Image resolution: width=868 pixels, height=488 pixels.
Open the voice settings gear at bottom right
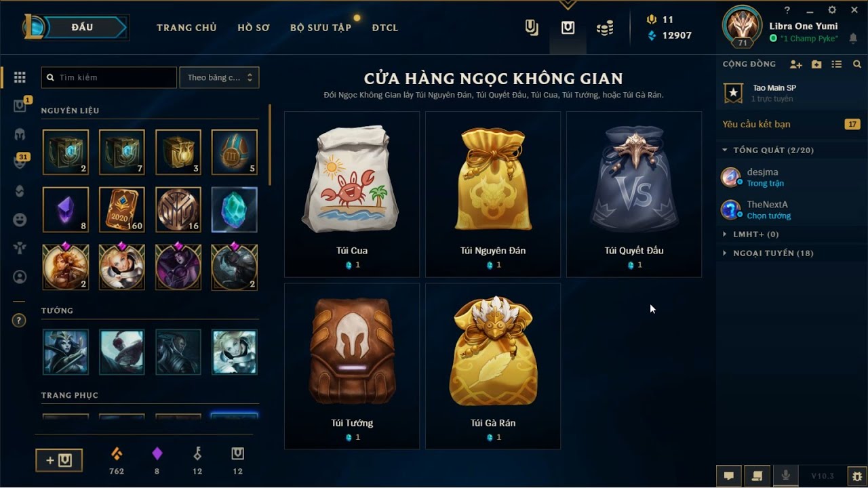[857, 476]
